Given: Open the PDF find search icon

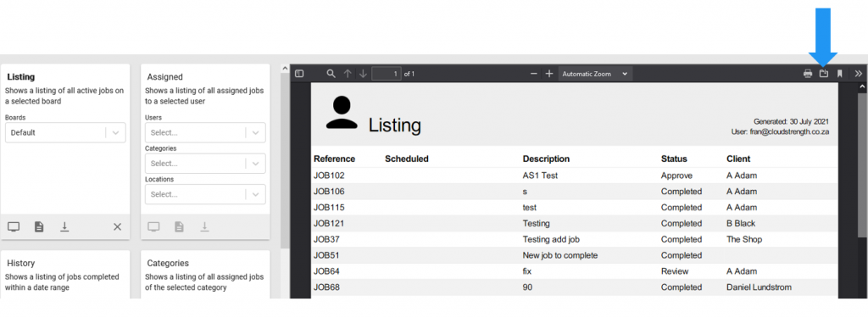Looking at the screenshot, I should 331,74.
